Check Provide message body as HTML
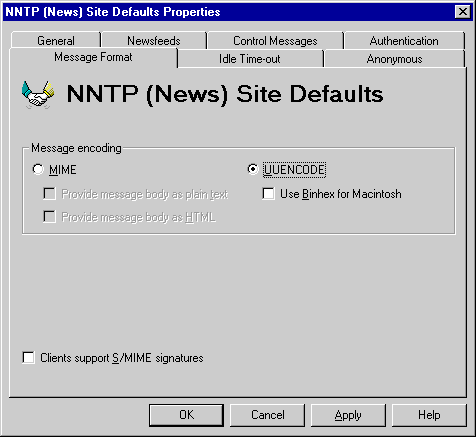 (50, 217)
